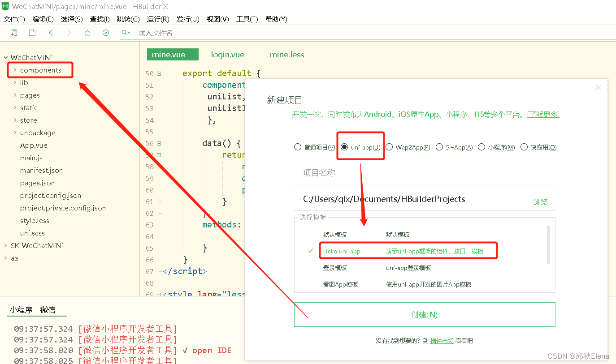Select the uni-app project type radio

[344, 147]
